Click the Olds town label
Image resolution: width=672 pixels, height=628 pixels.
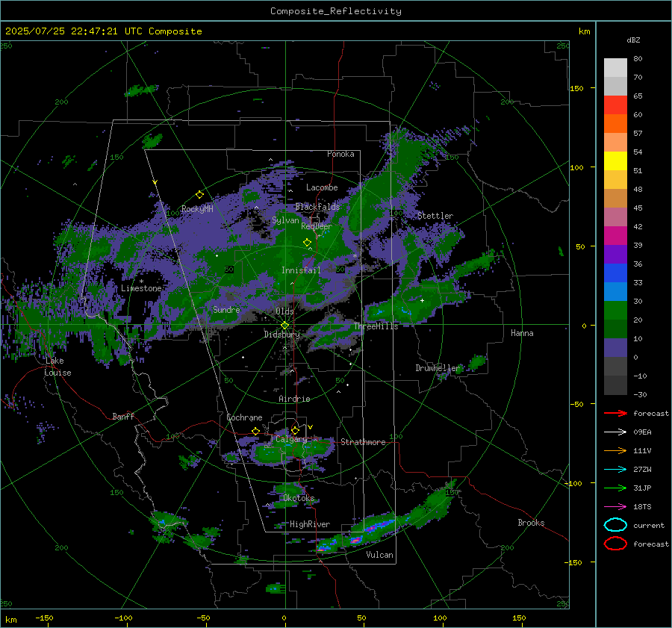pos(284,311)
